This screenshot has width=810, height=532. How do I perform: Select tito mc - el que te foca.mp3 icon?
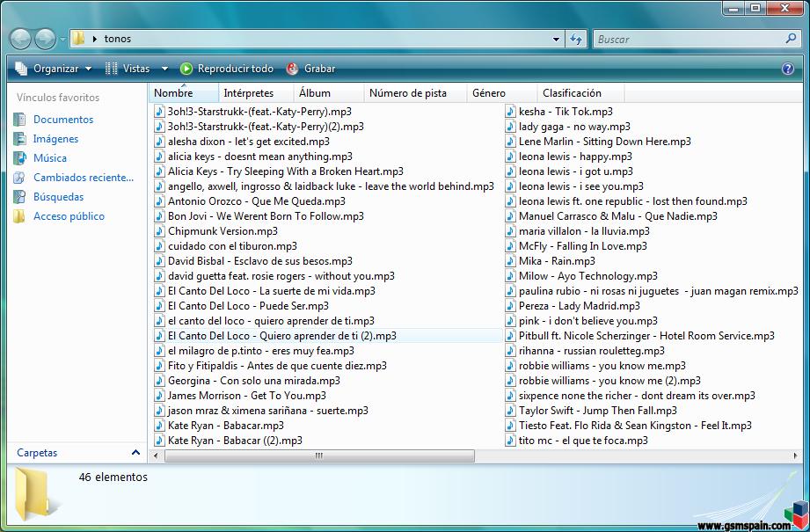click(x=510, y=441)
